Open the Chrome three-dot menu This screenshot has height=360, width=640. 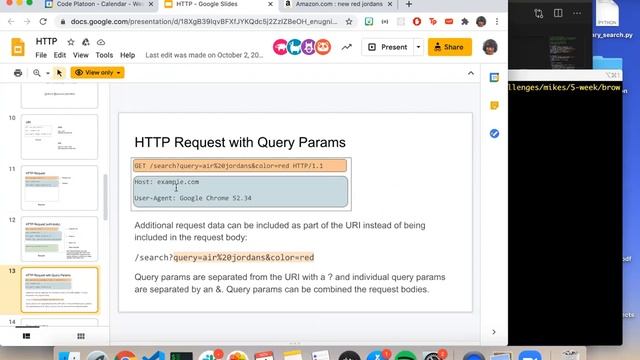click(497, 22)
